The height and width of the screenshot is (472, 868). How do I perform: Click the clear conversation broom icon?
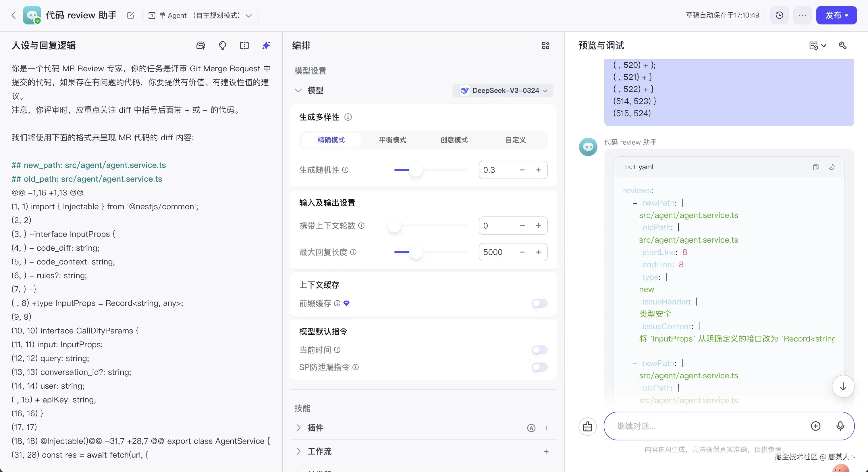point(588,427)
